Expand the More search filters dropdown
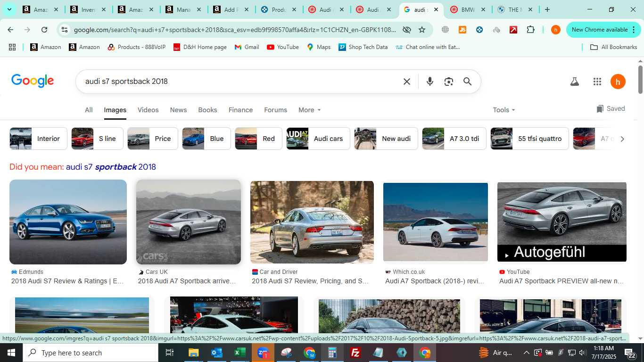The image size is (644, 362). (310, 110)
